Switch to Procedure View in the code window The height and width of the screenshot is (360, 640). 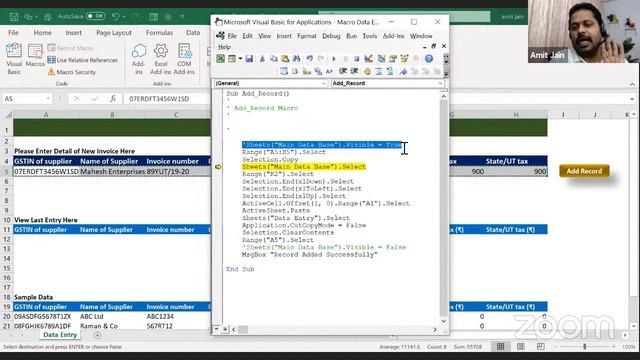(217, 329)
